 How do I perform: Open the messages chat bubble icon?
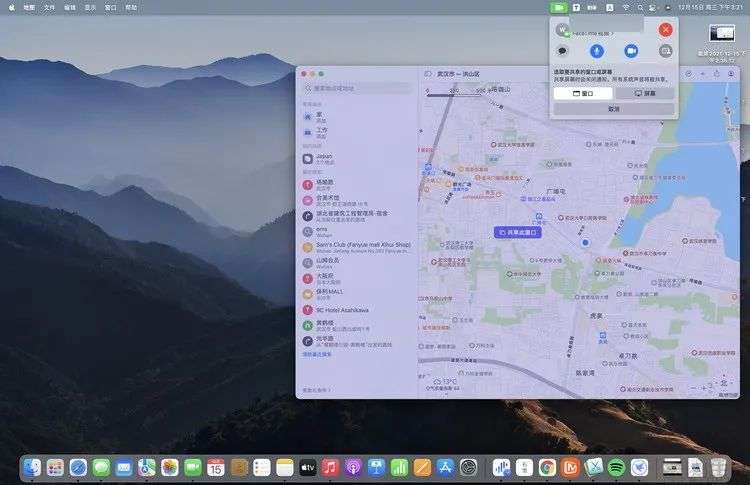pyautogui.click(x=563, y=50)
